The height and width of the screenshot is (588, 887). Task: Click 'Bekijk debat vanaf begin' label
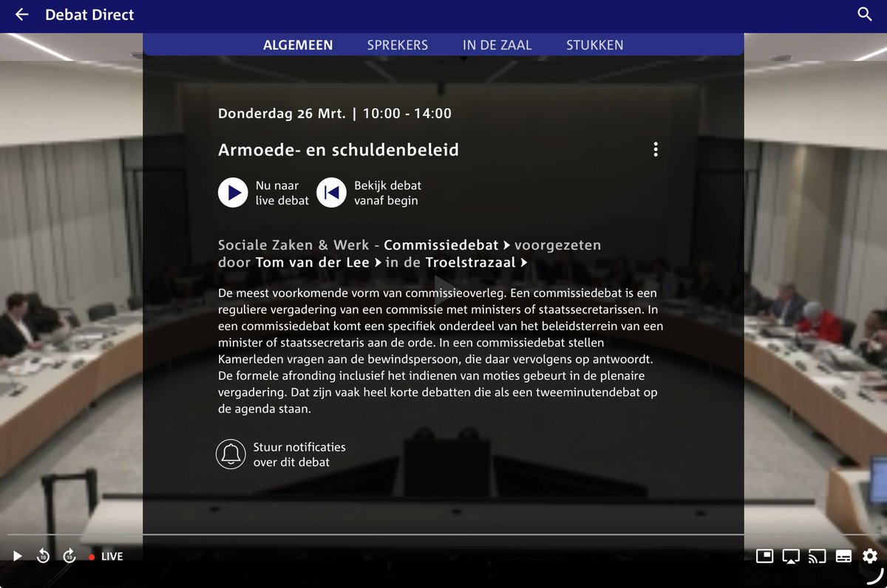[x=387, y=193]
